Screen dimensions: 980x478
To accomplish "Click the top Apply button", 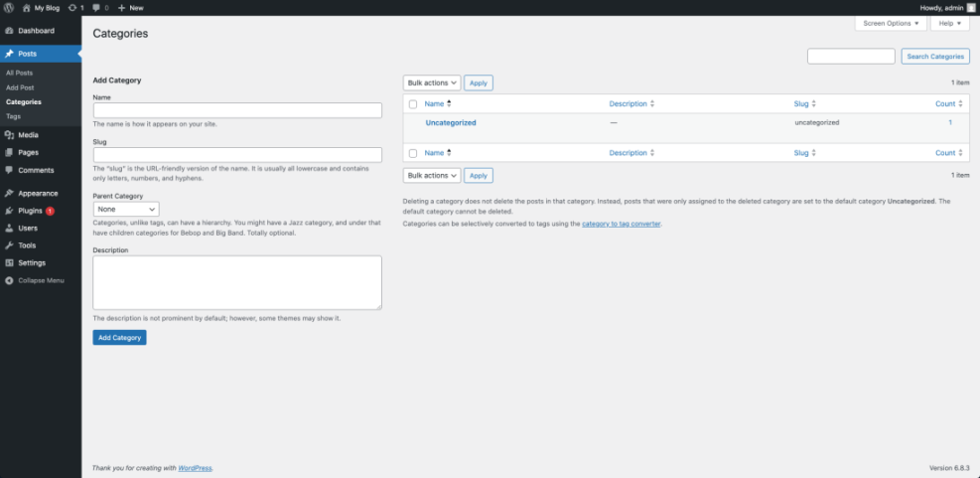I will 479,82.
